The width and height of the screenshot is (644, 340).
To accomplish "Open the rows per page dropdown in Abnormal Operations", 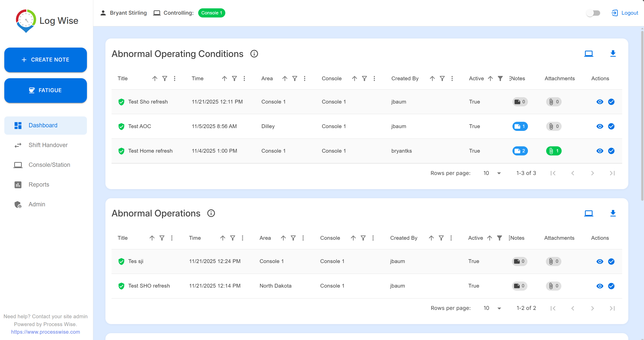I will [x=492, y=308].
